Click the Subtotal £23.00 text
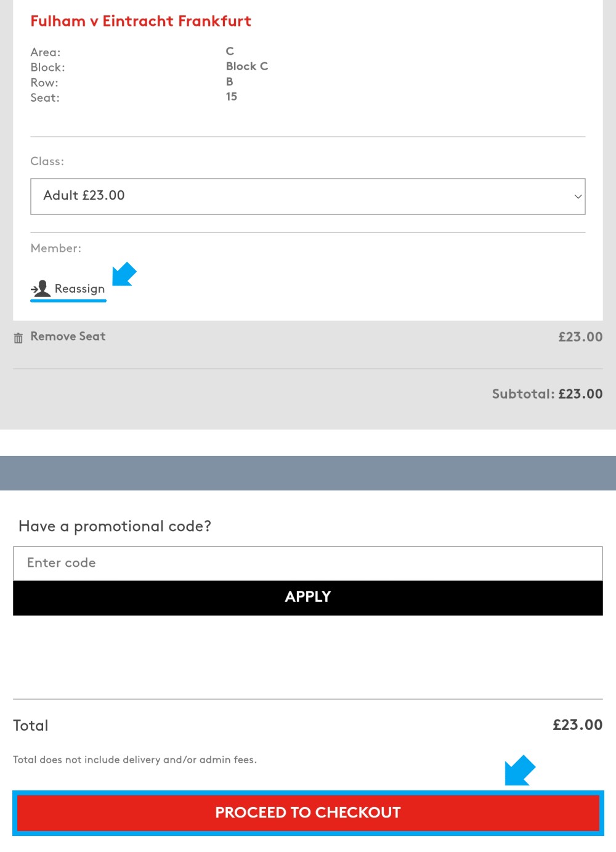This screenshot has height=852, width=616. (547, 394)
